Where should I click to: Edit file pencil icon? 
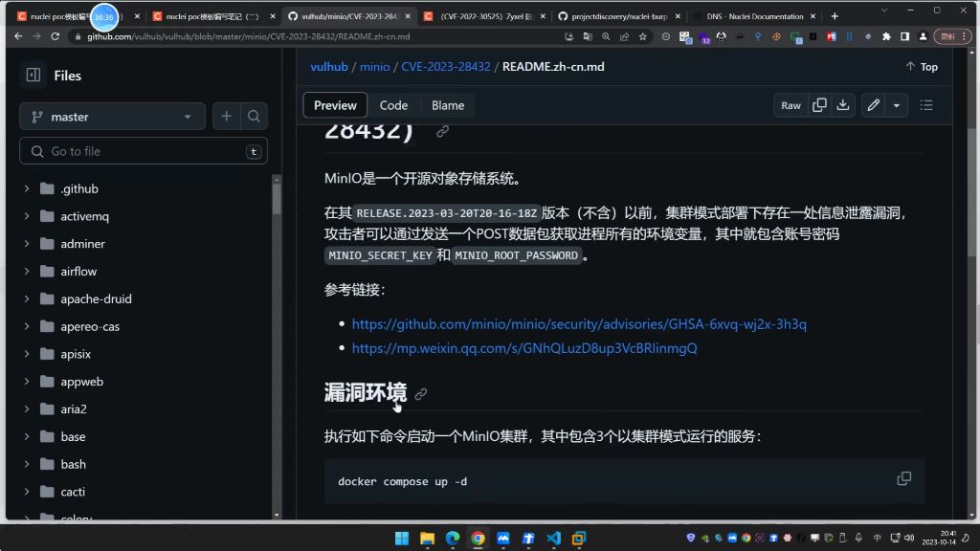coord(873,105)
